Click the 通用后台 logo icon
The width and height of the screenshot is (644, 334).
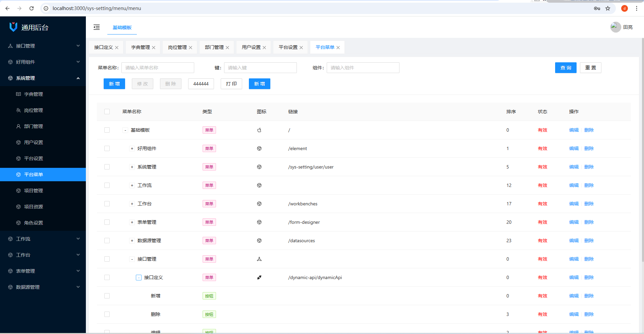coord(12,27)
